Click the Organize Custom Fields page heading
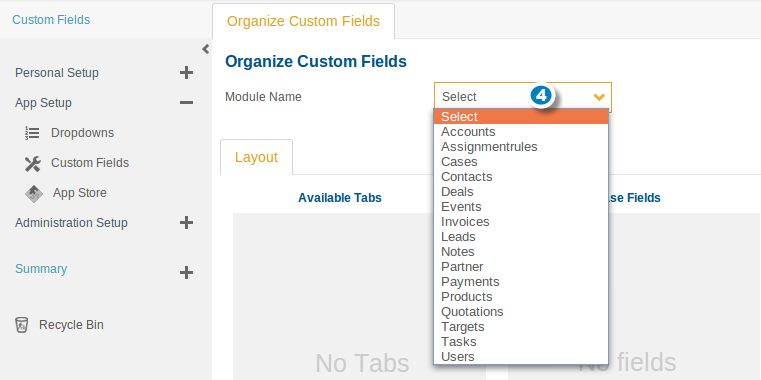Viewport: 761px width, 380px height. tap(316, 62)
